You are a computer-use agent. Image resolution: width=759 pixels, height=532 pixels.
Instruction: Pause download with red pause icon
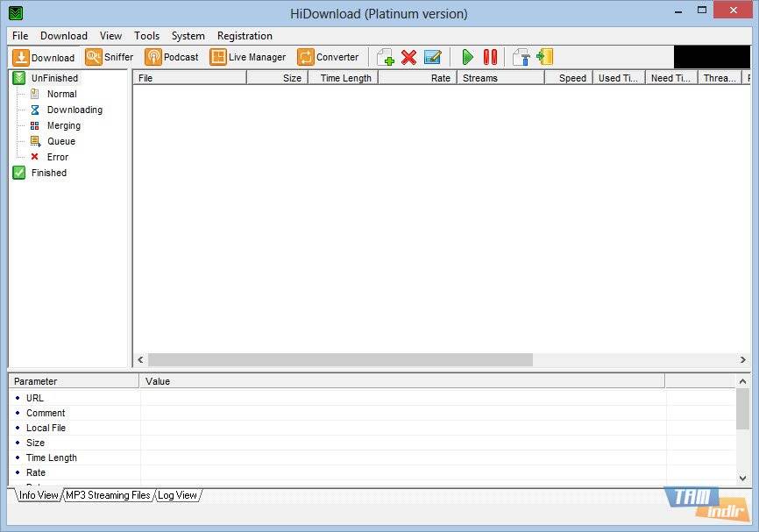coord(490,57)
